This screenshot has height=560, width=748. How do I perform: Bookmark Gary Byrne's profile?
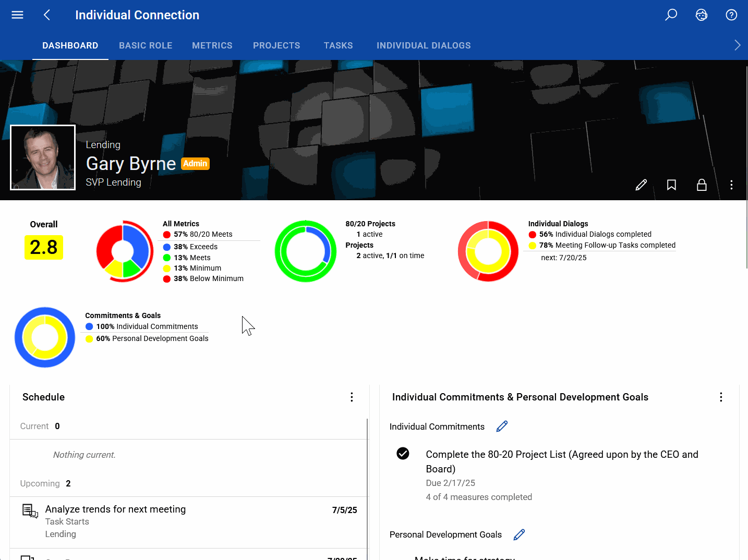pos(671,185)
